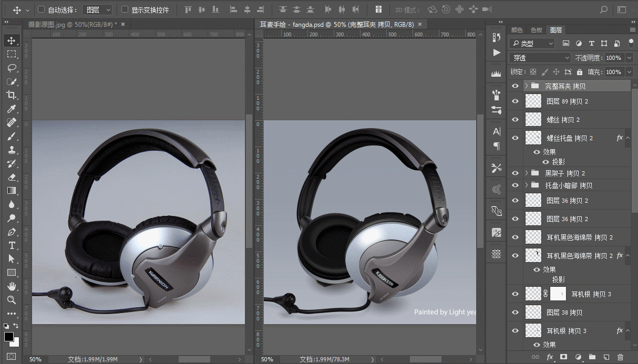The image size is (638, 364).
Task: Open the 穿透 blend mode dropdown
Action: 540,58
